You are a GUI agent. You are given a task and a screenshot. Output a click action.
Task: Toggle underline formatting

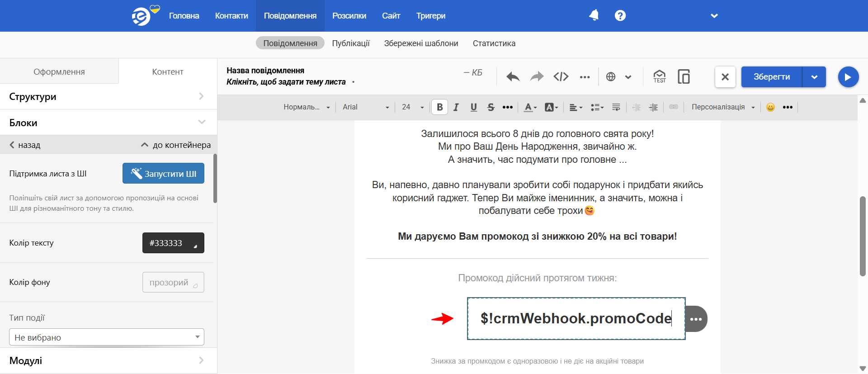coord(474,107)
